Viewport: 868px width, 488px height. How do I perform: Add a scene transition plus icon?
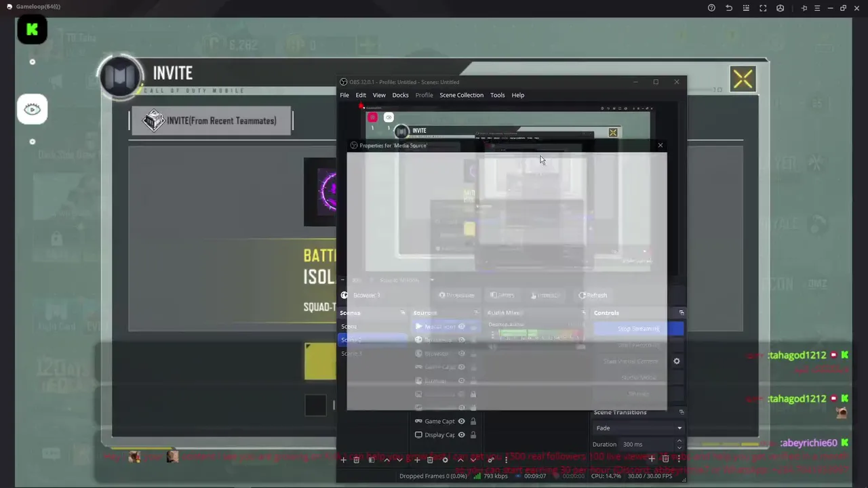652,459
